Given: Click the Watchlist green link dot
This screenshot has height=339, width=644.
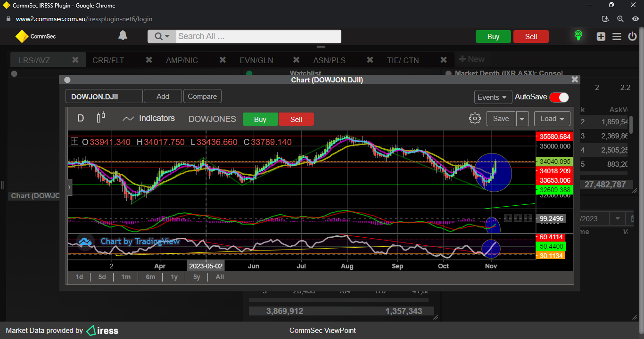Looking at the screenshot, I should tap(249, 73).
